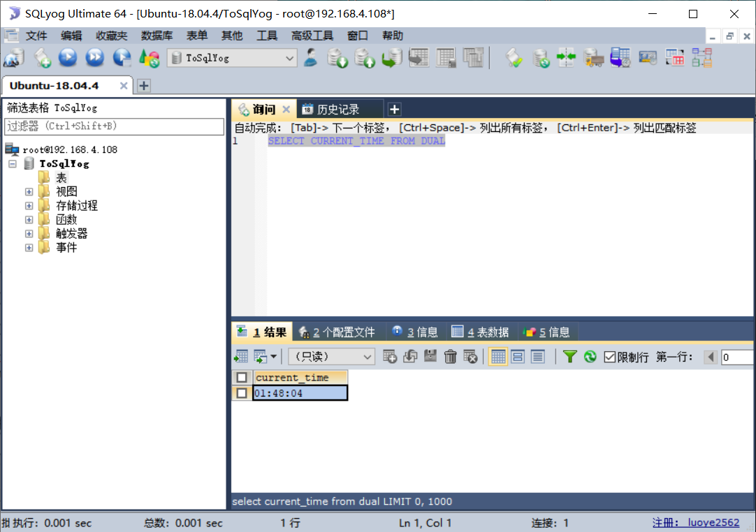Tick the select-all checkbox in result header
This screenshot has height=532, width=756.
click(x=242, y=377)
